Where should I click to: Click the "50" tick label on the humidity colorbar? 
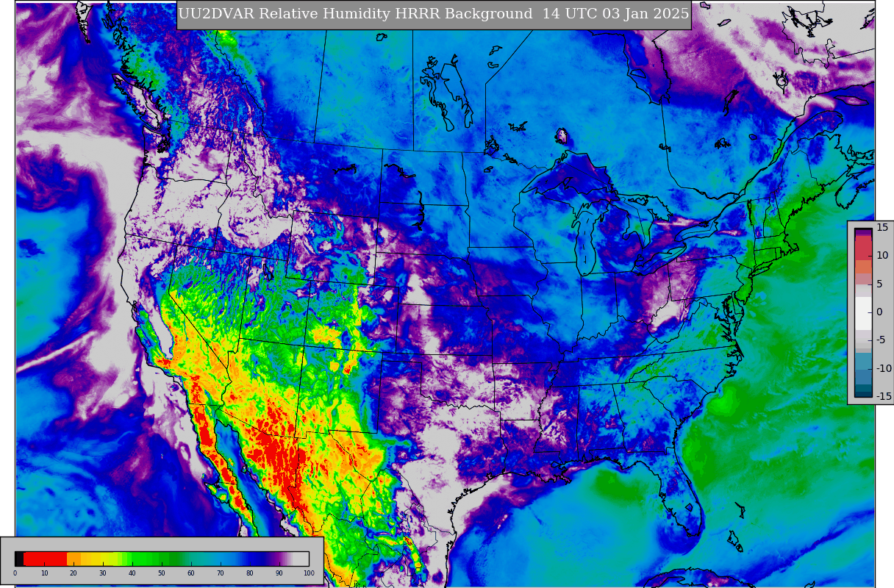[162, 573]
